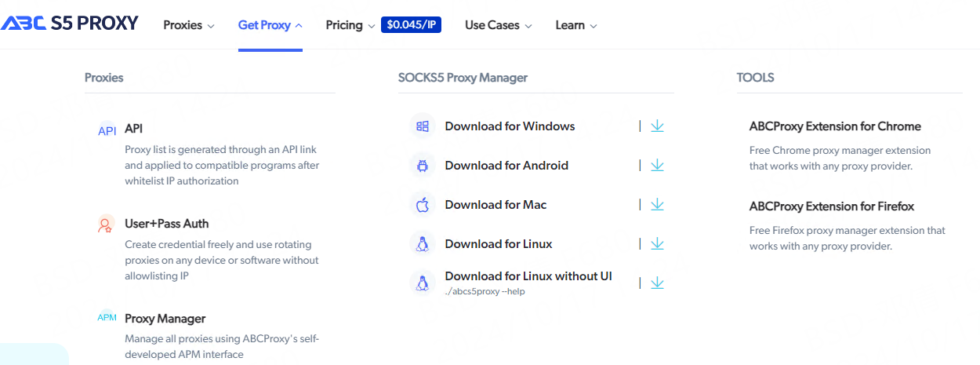Open ABCProxy Extension for Firefox link
Image resolution: width=980 pixels, height=365 pixels.
(x=832, y=206)
